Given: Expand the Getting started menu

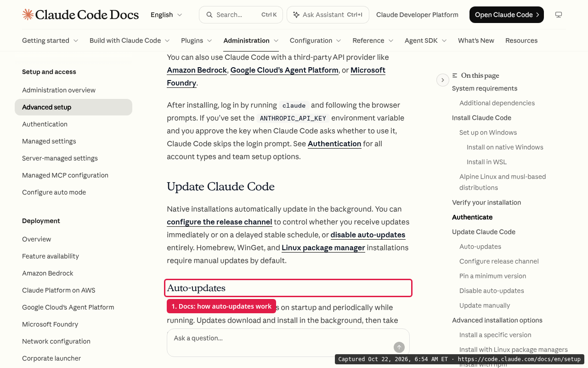Looking at the screenshot, I should 50,40.
